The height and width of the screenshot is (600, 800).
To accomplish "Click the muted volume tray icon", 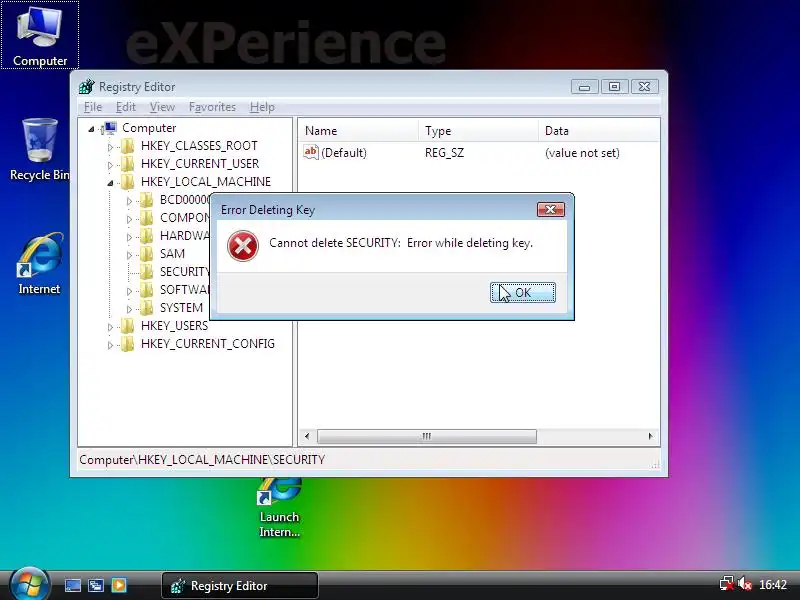I will pos(744,584).
